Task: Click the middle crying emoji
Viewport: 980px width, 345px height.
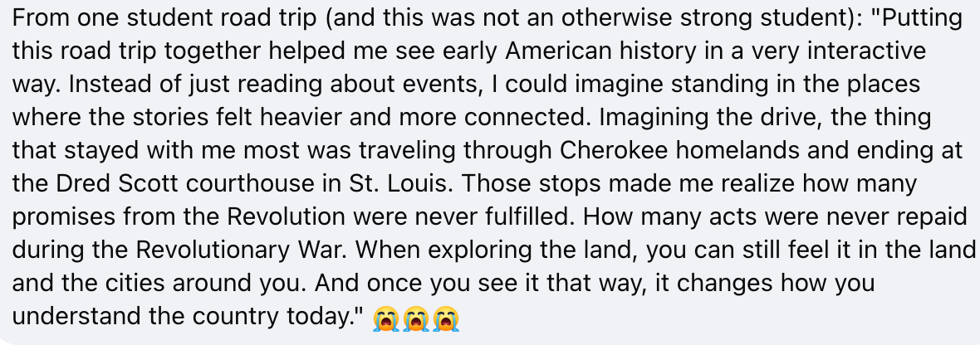Action: 414,318
